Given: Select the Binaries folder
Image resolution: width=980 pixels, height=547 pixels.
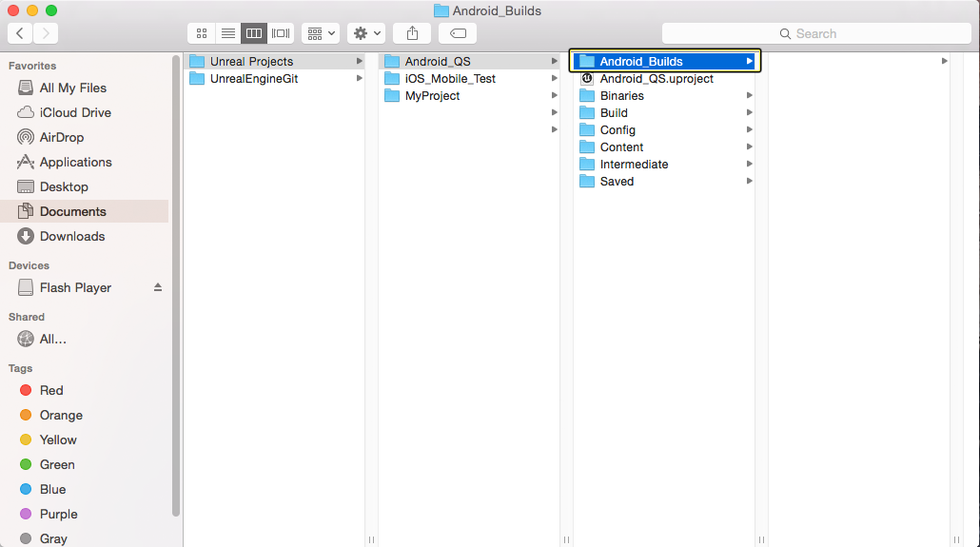Looking at the screenshot, I should click(x=665, y=96).
